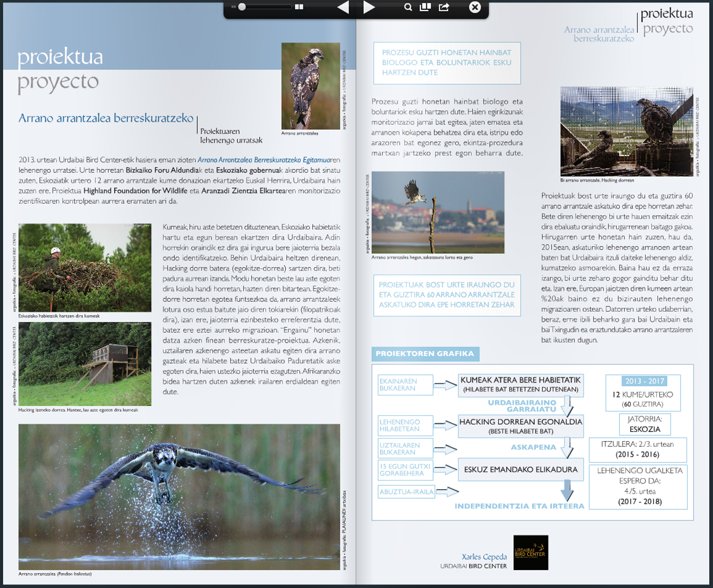Click the small zoom icon left of slider
713x588 pixels.
point(233,7)
